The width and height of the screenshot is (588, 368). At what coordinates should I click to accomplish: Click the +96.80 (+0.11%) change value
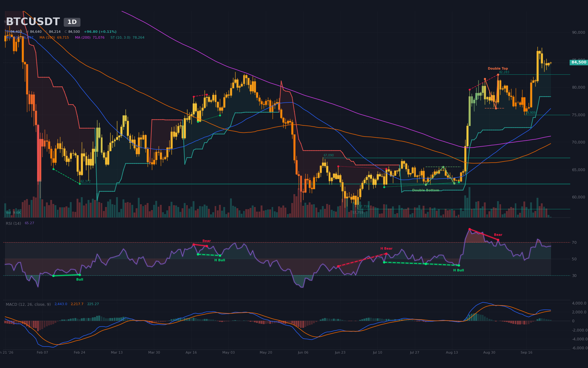(100, 32)
